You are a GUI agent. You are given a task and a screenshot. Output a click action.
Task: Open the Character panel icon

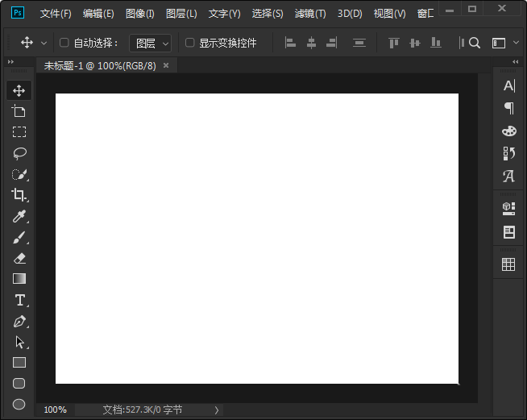[508, 85]
